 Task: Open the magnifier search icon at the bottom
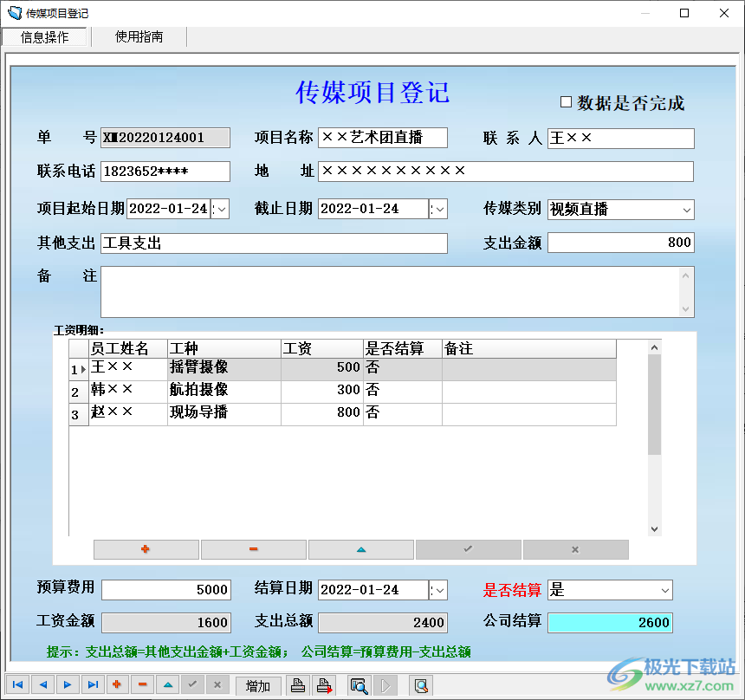point(359,685)
